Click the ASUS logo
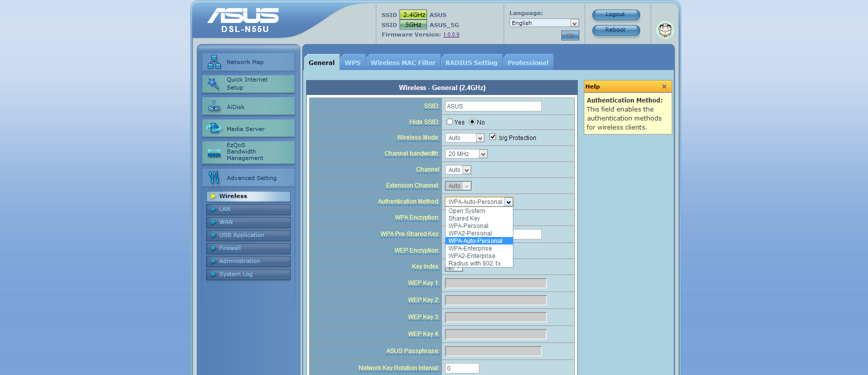This screenshot has width=868, height=375. pos(243,16)
